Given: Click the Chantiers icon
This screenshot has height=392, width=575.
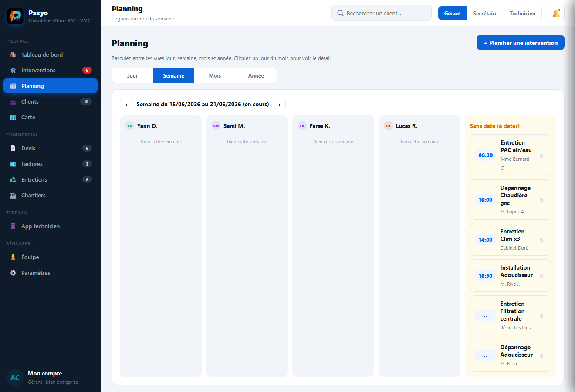Looking at the screenshot, I should (x=13, y=195).
